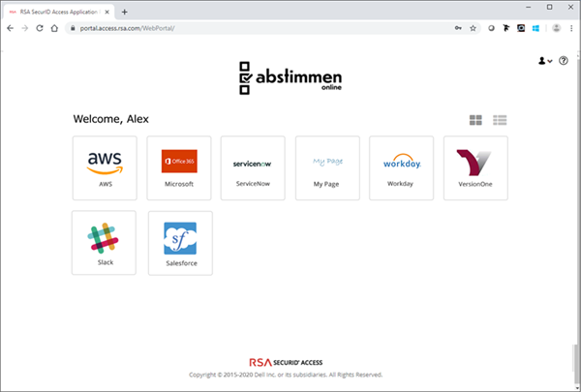Switch to list view layout
581x392 pixels.
(500, 120)
